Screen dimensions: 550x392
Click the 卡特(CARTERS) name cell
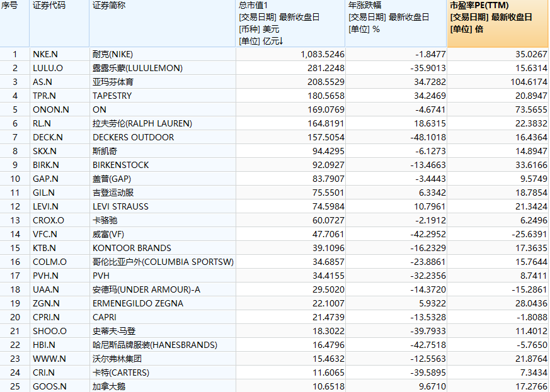pyautogui.click(x=163, y=372)
